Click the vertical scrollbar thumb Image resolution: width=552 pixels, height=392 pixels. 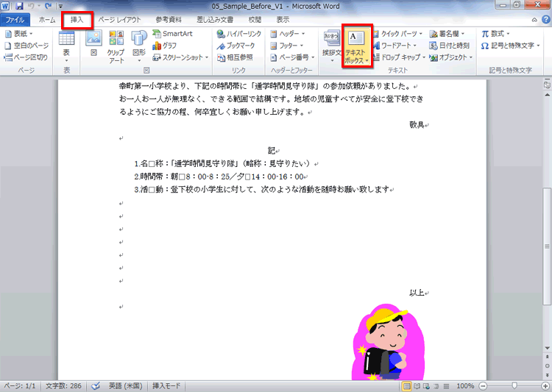(x=547, y=246)
